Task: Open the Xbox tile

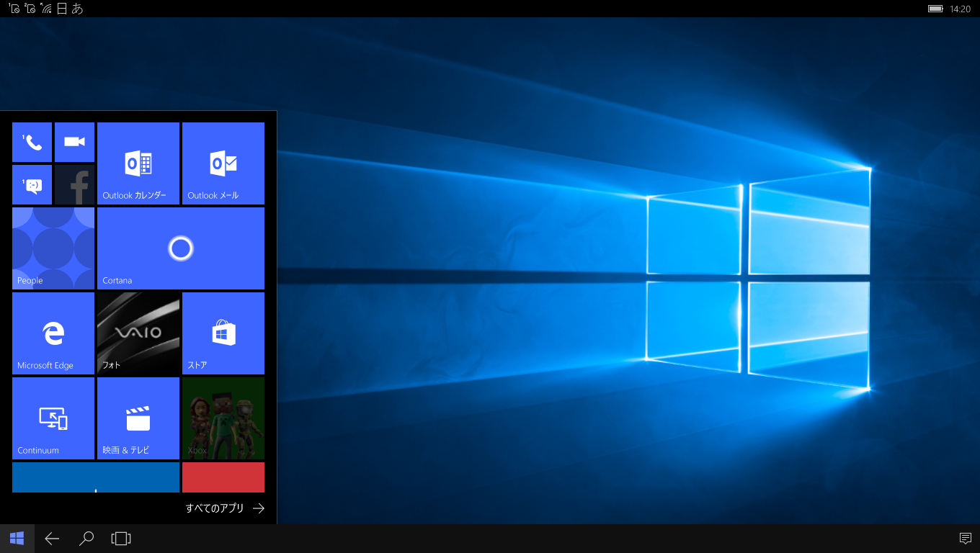Action: pyautogui.click(x=223, y=418)
